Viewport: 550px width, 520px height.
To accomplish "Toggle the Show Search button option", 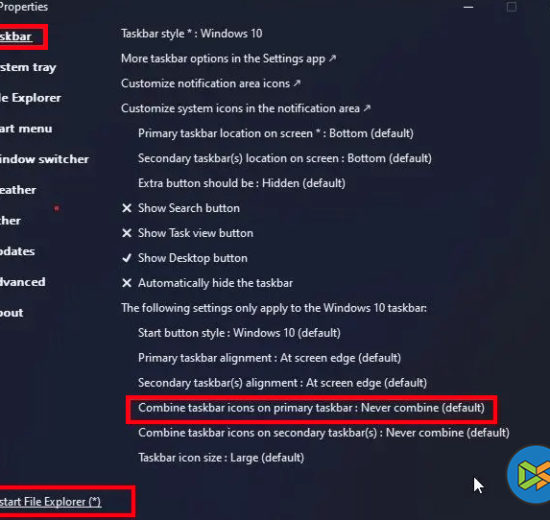I will coord(181,208).
